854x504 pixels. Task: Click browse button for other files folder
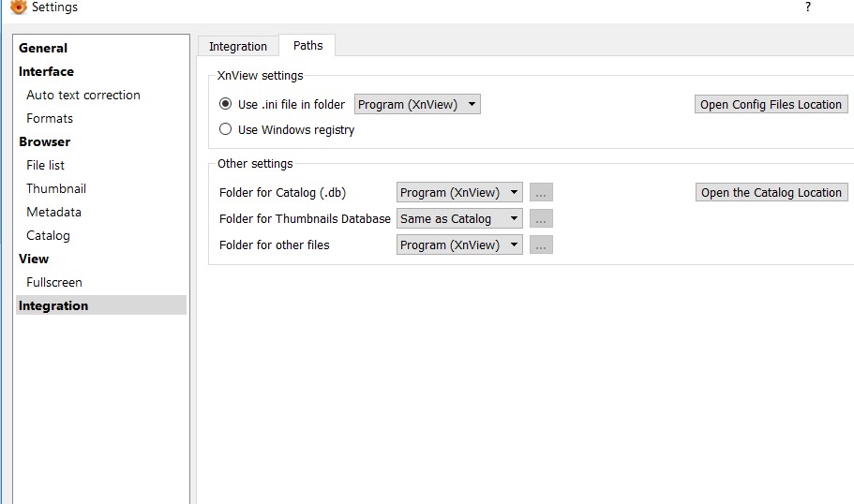(541, 245)
